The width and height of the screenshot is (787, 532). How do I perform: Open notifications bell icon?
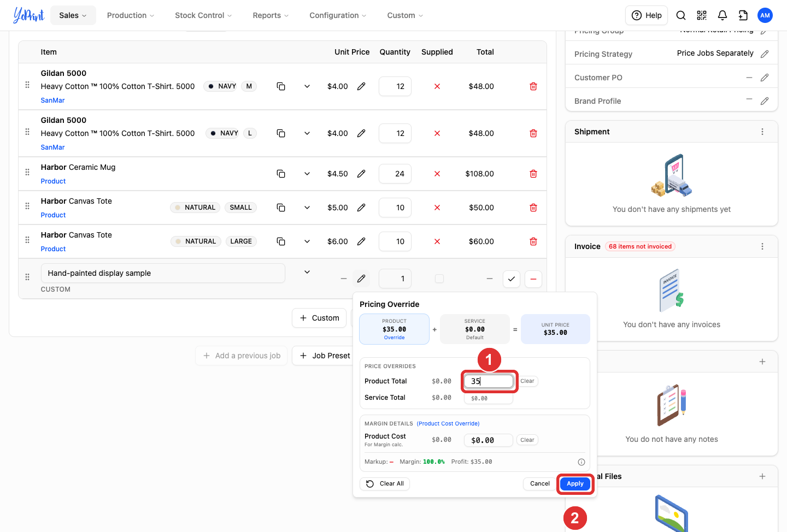click(x=723, y=15)
